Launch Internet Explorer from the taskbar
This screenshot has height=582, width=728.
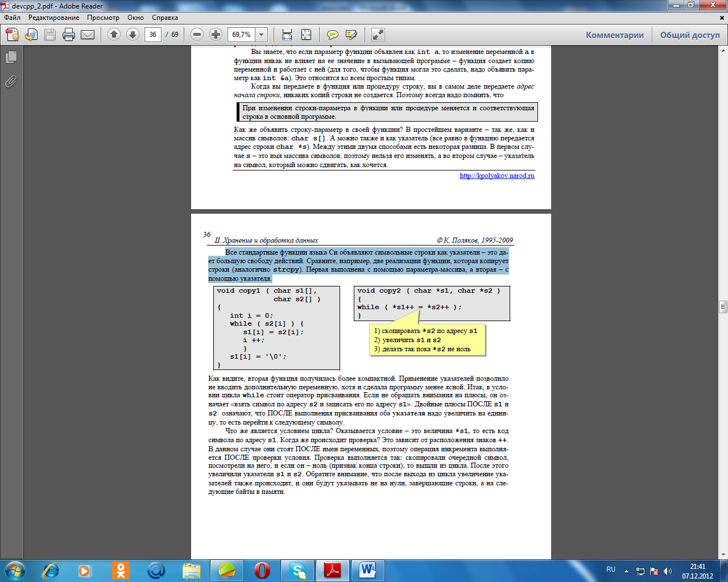tap(51, 570)
